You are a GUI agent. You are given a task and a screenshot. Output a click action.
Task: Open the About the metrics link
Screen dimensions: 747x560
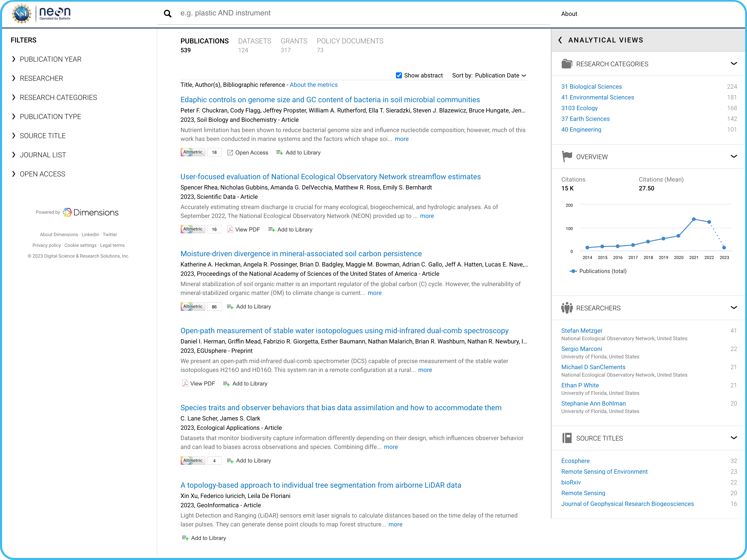(313, 85)
